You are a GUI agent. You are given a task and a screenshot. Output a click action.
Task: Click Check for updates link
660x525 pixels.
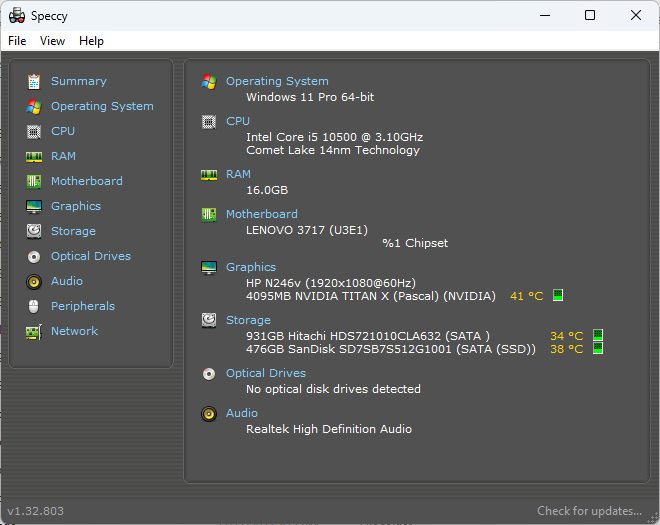tap(589, 511)
